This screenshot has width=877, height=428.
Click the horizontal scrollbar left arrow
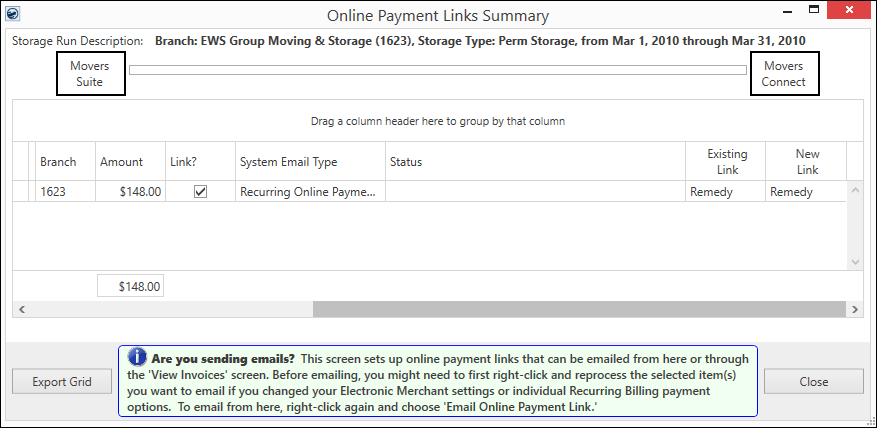(22, 309)
